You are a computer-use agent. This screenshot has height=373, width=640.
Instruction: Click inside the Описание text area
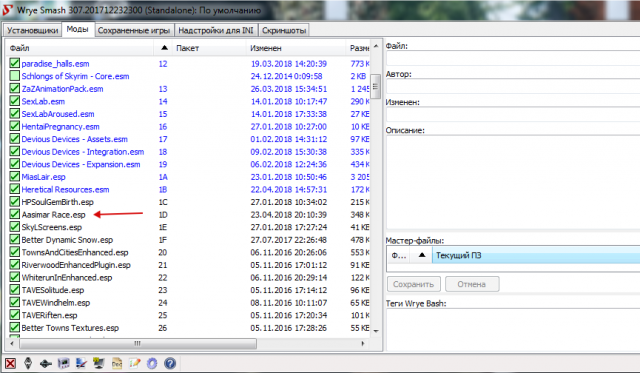click(513, 183)
